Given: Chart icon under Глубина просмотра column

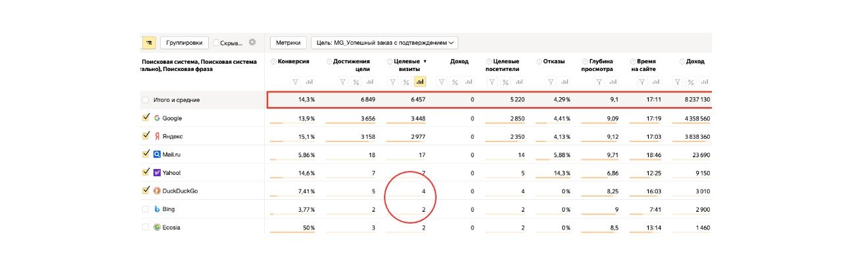Looking at the screenshot, I should pyautogui.click(x=612, y=82).
